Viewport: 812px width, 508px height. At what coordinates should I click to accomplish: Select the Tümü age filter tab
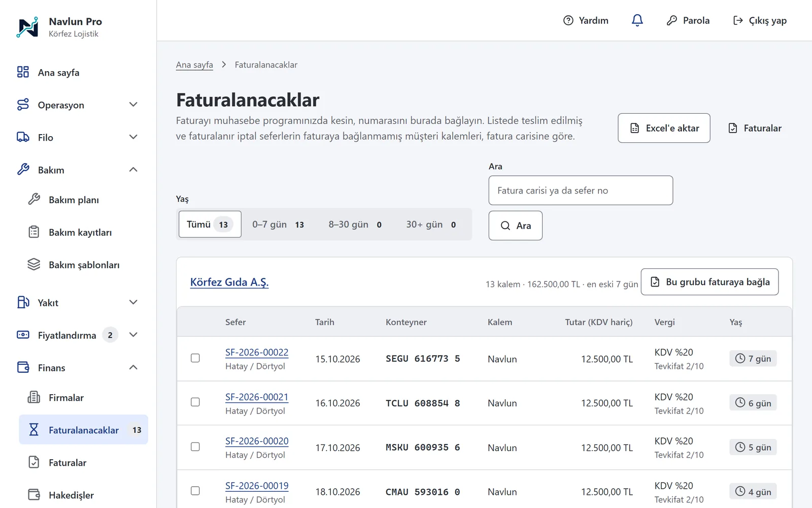tap(210, 225)
